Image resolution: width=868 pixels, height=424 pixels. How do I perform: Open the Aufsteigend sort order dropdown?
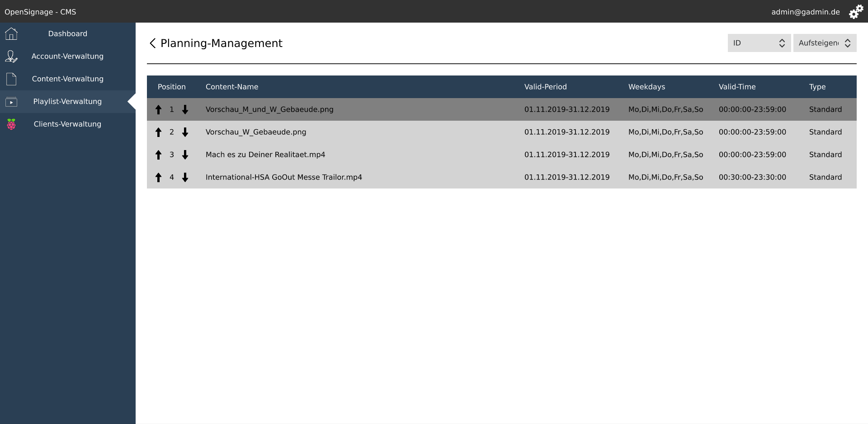825,43
